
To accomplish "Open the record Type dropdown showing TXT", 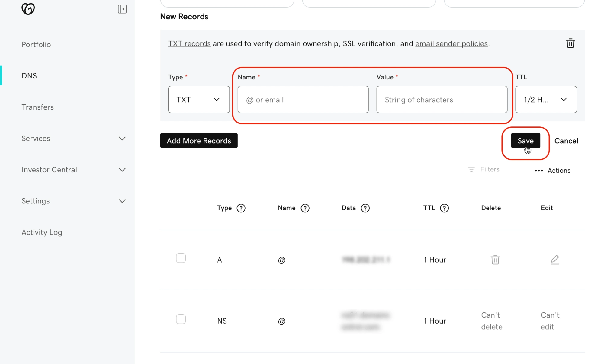I will 199,100.
